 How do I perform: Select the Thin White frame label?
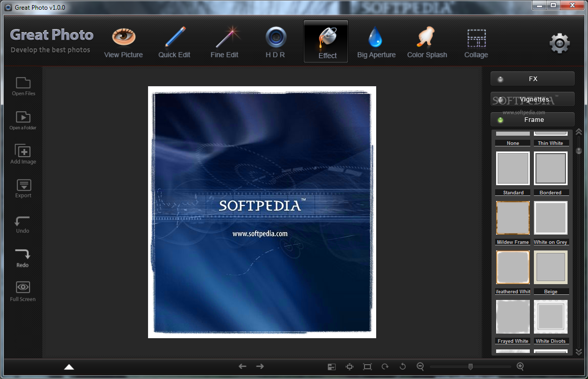click(x=551, y=143)
